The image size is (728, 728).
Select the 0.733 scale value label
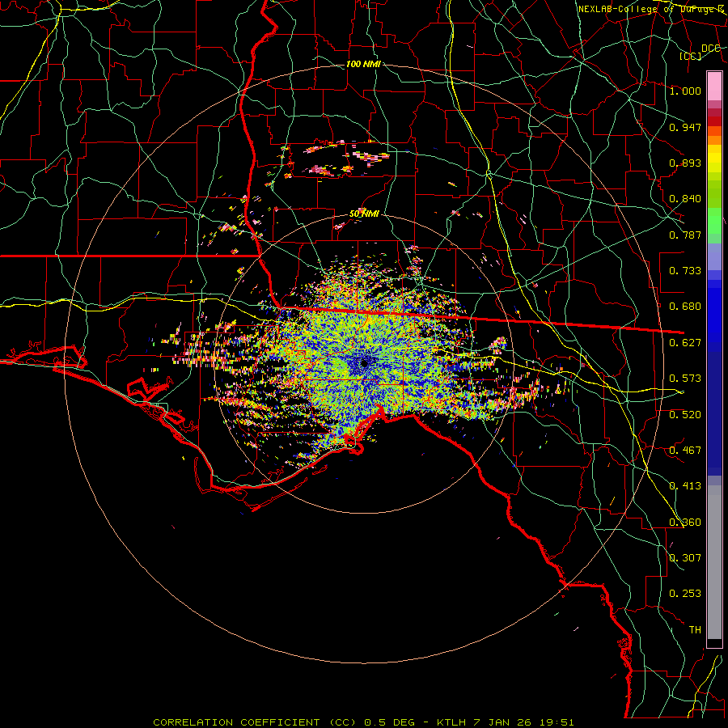(x=685, y=271)
